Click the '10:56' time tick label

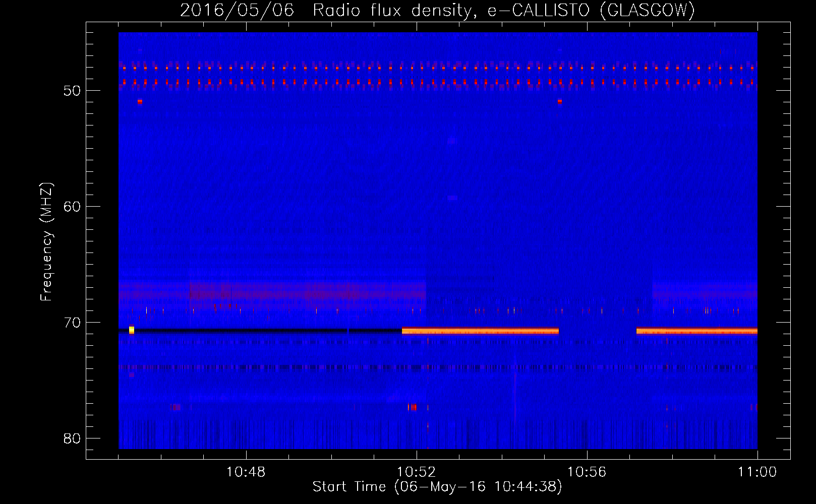click(587, 472)
